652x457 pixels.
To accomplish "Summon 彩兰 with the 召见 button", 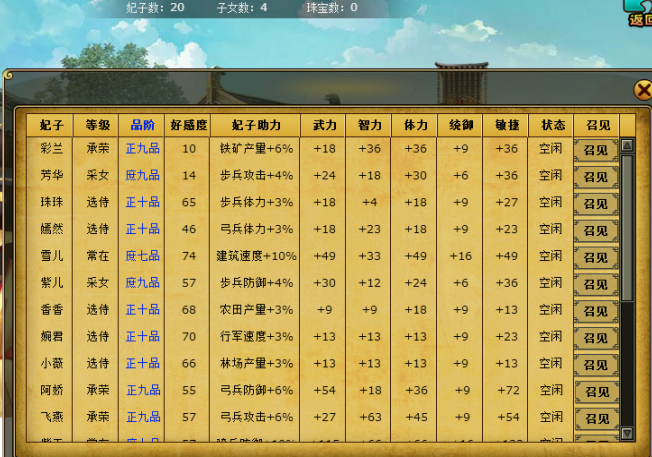I will [x=596, y=149].
